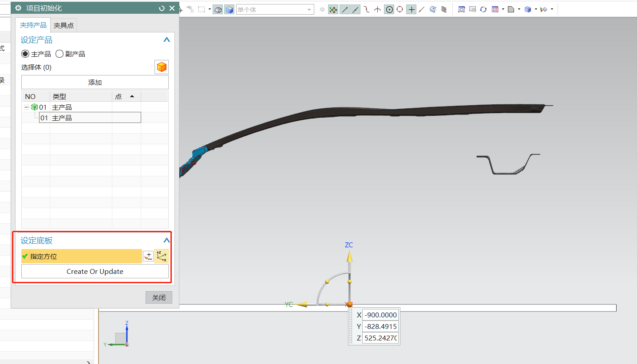637x364 pixels.
Task: Click the Create Or Update button
Action: click(95, 272)
